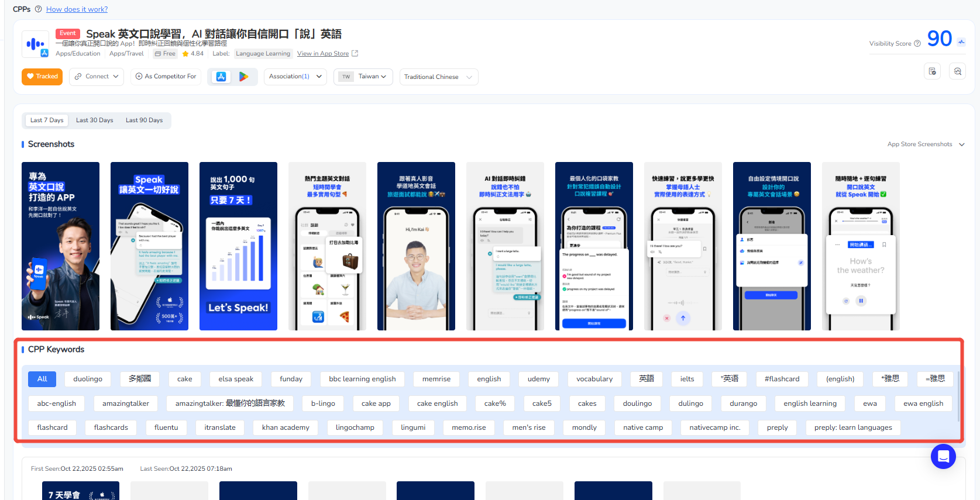Screen dimensions: 980x500
Task: Click the As Competitor For button
Action: 166,77
